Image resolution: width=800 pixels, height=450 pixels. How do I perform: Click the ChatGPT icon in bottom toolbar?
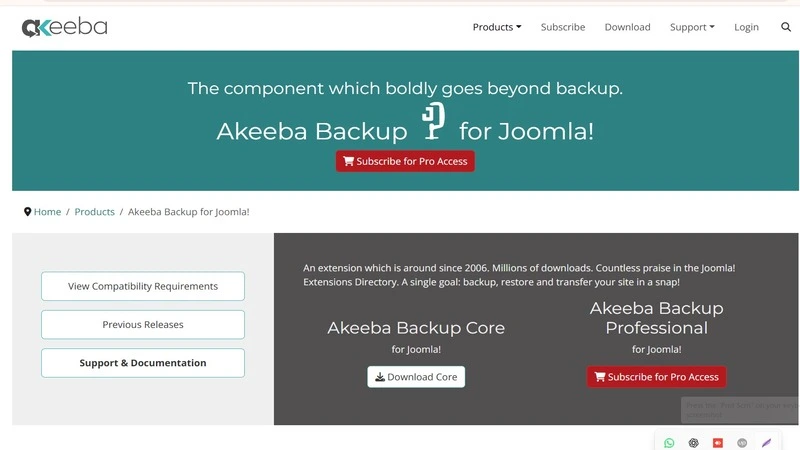coord(693,443)
